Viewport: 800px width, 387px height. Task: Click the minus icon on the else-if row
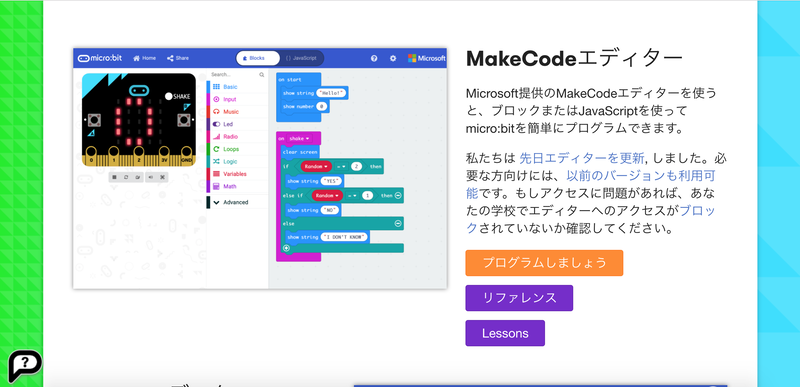coord(398,195)
